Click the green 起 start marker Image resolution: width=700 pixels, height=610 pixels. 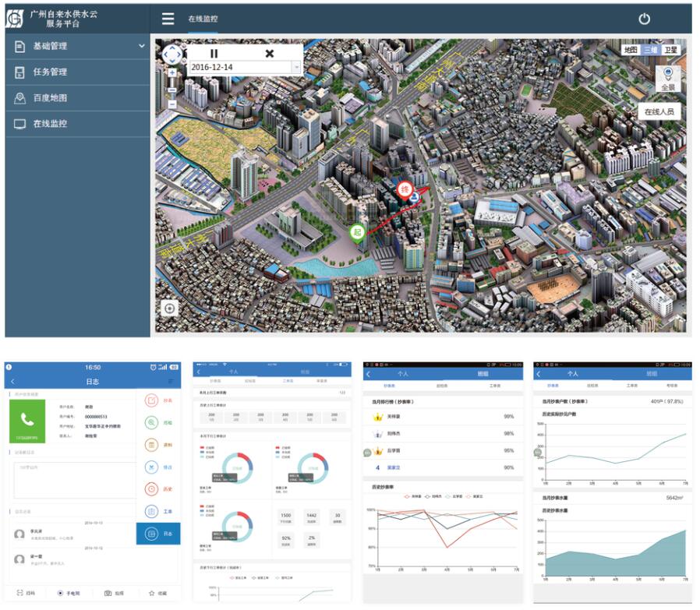pos(357,232)
